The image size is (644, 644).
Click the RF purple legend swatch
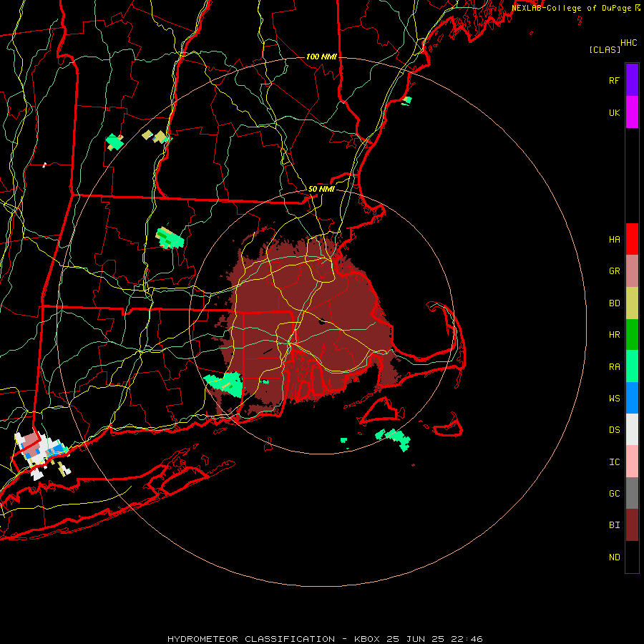(632, 80)
